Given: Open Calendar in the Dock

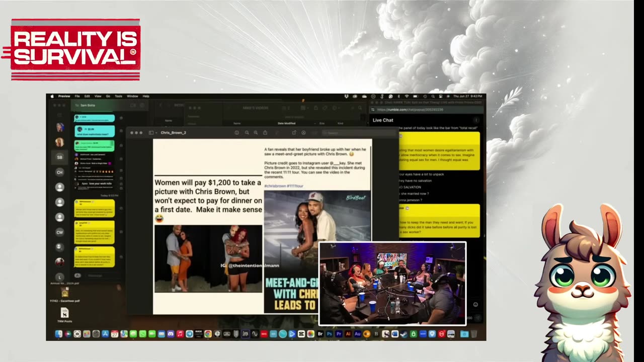Looking at the screenshot, I should coord(115,334).
